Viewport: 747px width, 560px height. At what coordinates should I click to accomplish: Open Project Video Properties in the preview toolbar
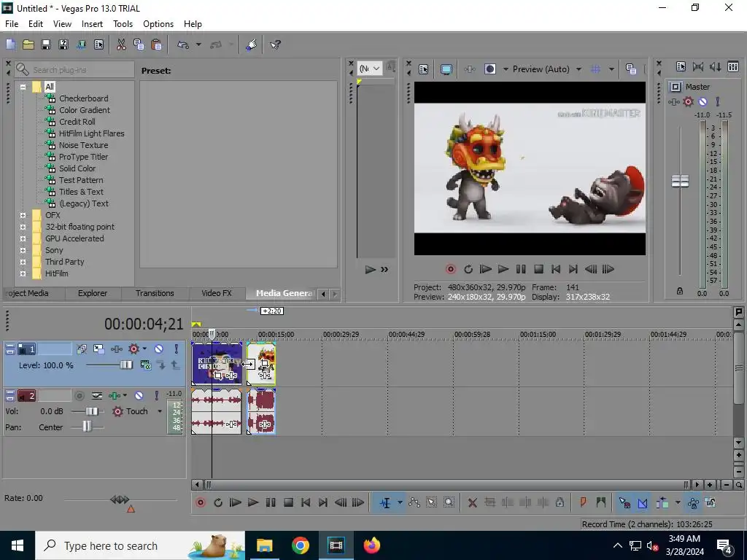[423, 69]
